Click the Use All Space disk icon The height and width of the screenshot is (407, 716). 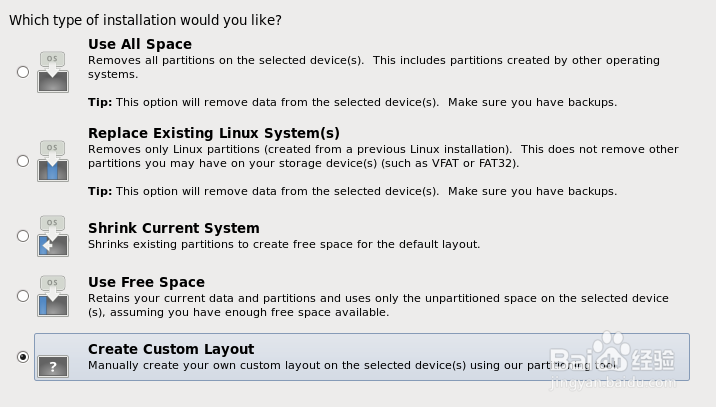(x=53, y=72)
